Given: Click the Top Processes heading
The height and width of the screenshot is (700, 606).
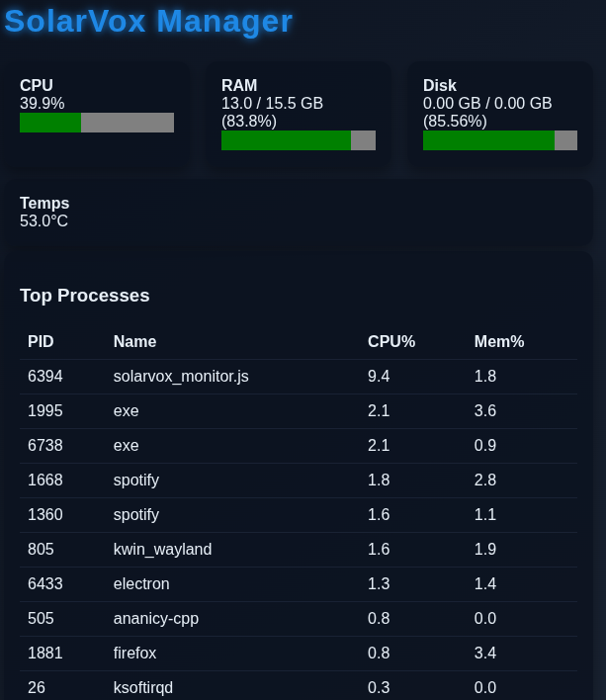Looking at the screenshot, I should (x=85, y=295).
